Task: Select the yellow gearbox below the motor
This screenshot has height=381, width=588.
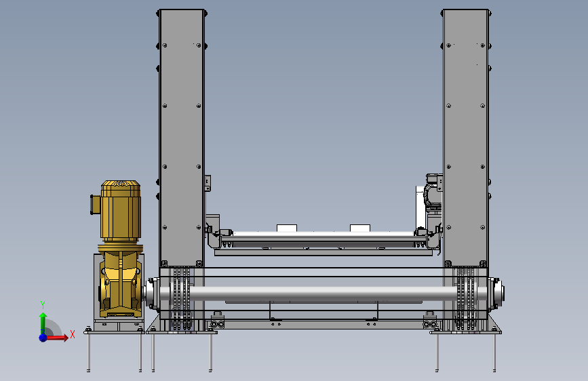Action: (x=121, y=283)
